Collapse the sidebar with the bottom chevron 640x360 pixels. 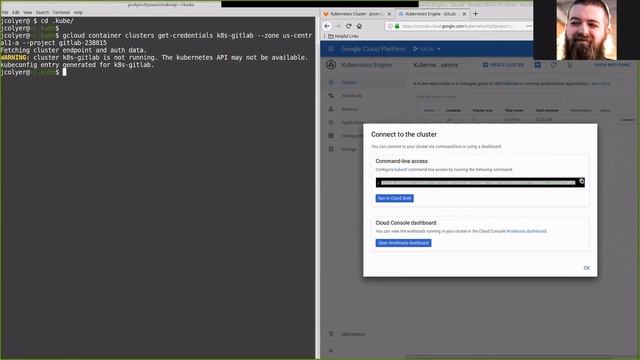pyautogui.click(x=331, y=351)
